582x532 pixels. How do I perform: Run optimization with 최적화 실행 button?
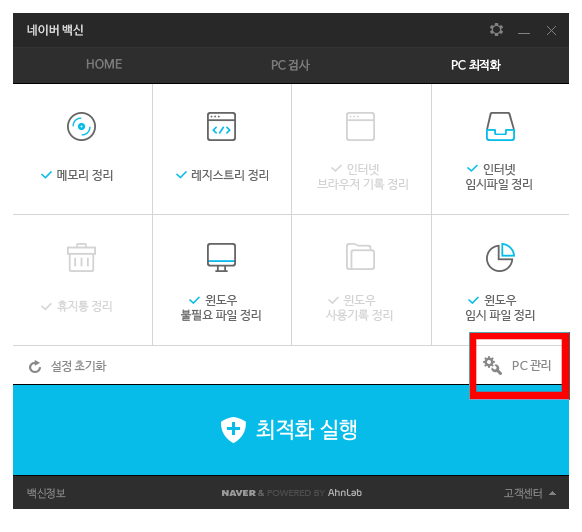(x=291, y=430)
